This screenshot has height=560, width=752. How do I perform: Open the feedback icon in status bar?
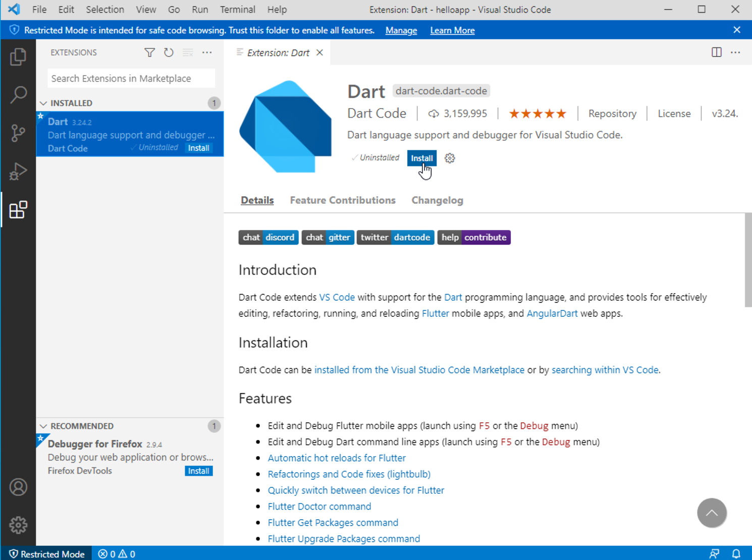(714, 554)
